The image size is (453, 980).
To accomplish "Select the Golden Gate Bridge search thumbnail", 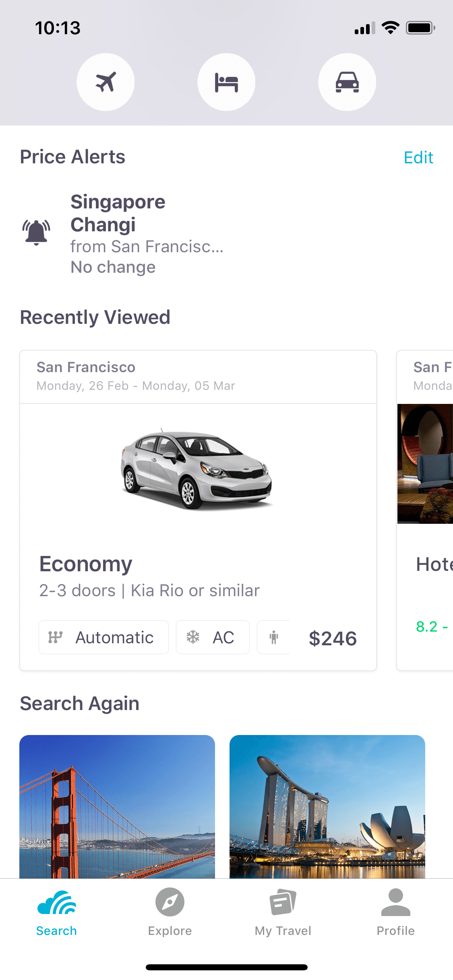I will (117, 807).
